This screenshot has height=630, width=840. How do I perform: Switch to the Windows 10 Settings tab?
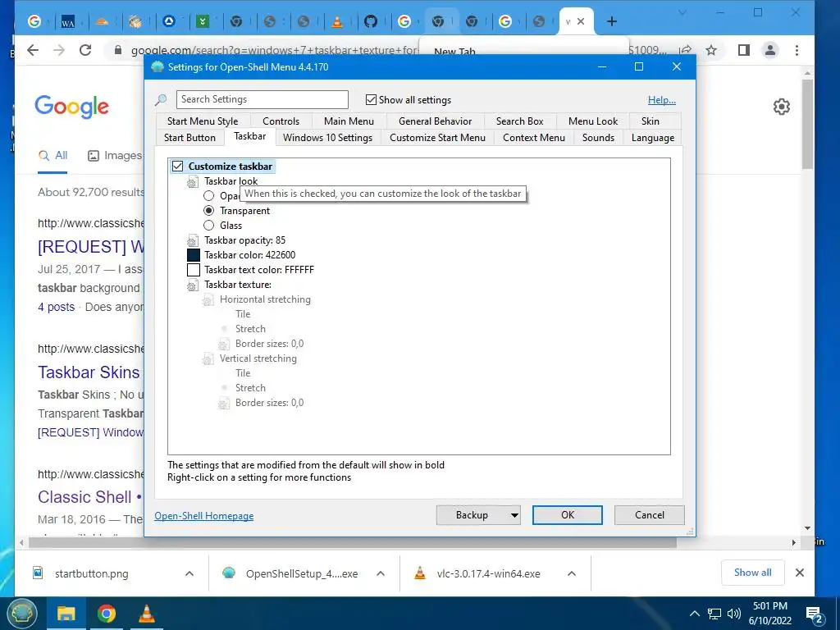[x=327, y=138]
